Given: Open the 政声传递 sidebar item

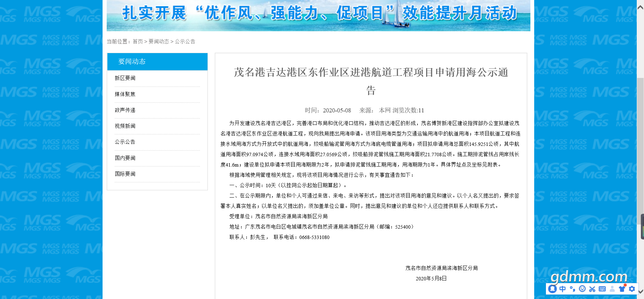Looking at the screenshot, I should point(125,110).
